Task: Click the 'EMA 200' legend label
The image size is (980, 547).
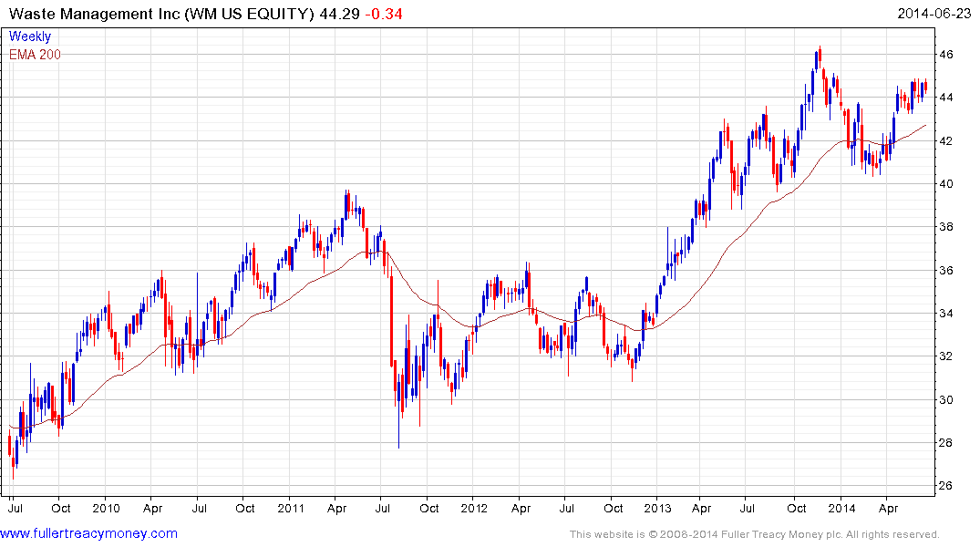Action: (x=35, y=55)
